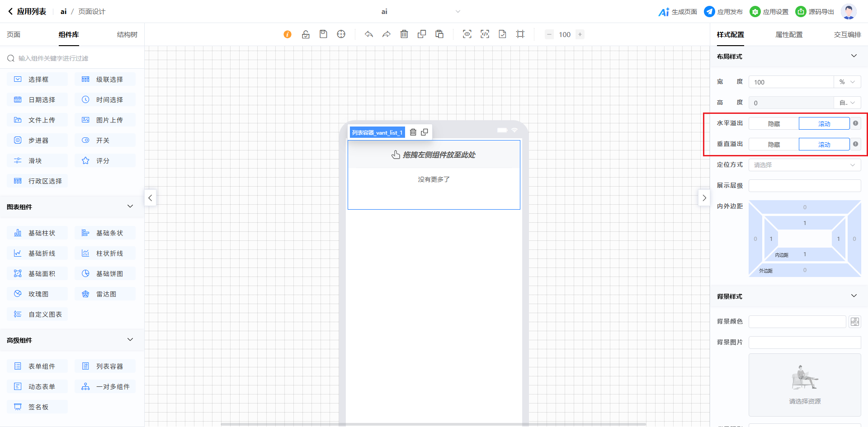Viewport: 868px width, 427px height.
Task: Open the source code view icon
Action: point(485,34)
